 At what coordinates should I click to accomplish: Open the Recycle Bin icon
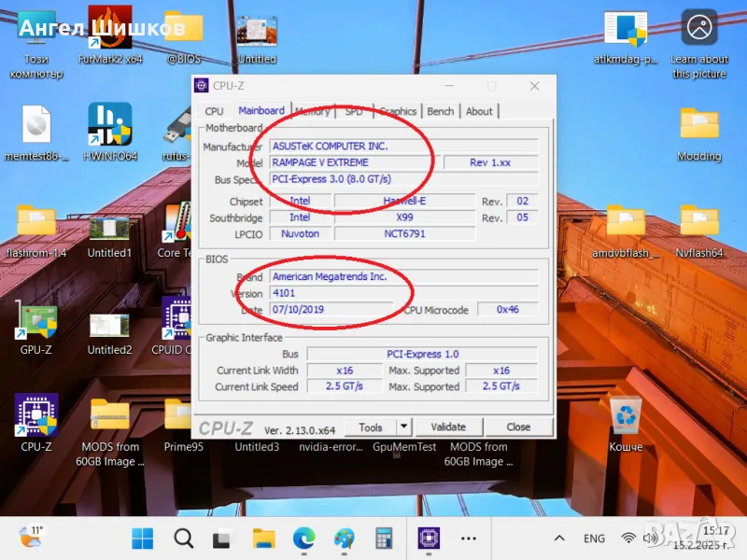point(625,415)
